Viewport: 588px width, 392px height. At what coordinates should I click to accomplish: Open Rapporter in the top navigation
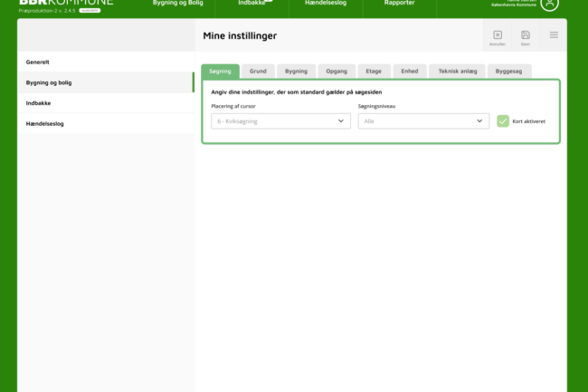coord(399,4)
